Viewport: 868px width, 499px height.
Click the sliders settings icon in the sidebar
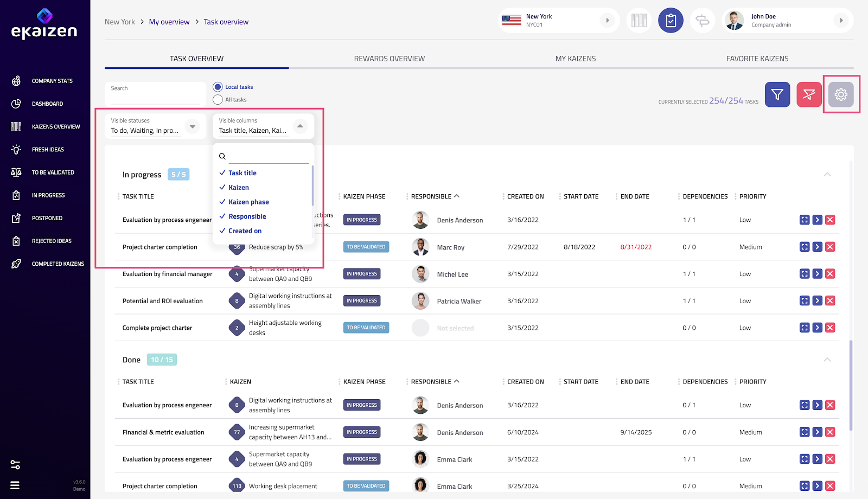[15, 465]
